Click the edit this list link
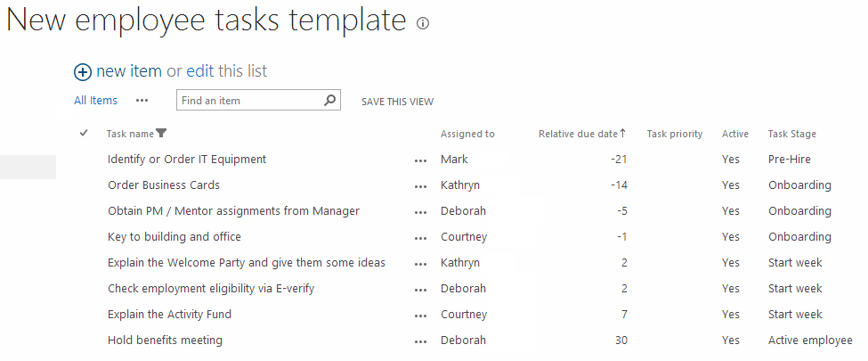 click(199, 71)
